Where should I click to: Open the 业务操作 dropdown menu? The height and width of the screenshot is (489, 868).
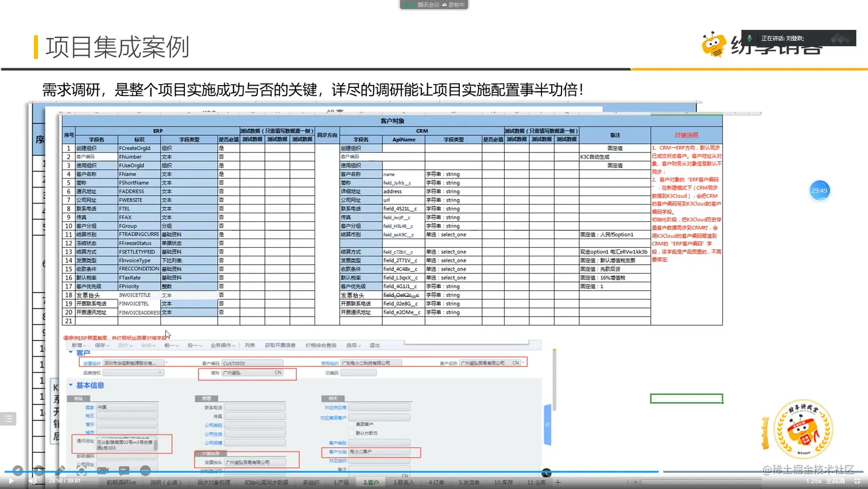(x=223, y=345)
